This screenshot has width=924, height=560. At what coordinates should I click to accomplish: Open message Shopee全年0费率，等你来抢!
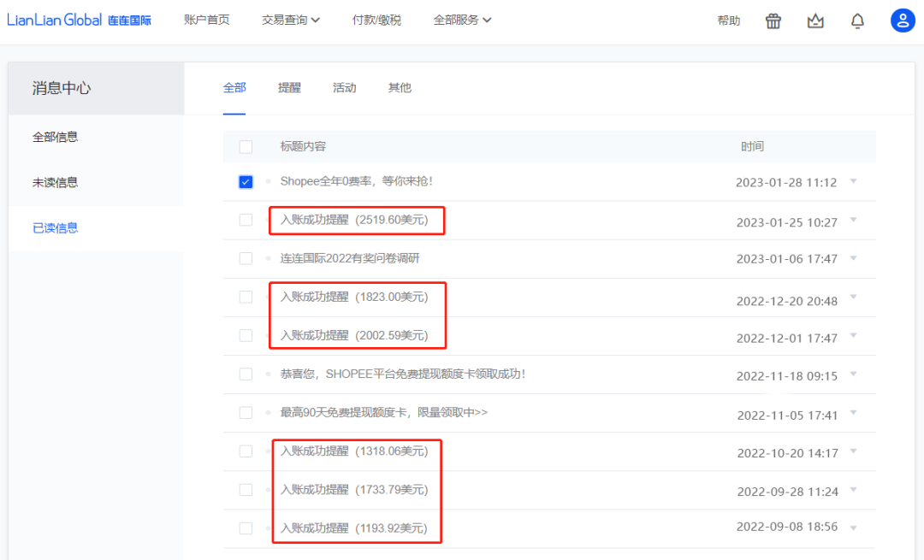click(x=357, y=181)
